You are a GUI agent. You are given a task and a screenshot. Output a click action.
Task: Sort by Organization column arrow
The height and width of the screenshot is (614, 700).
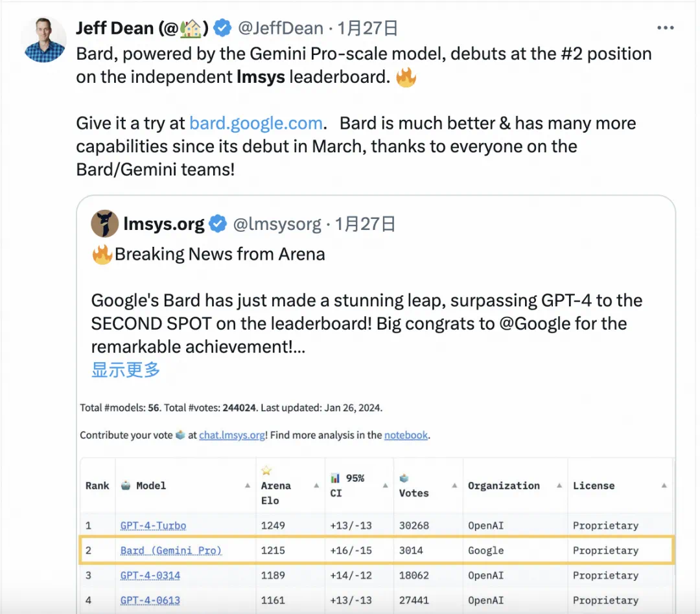point(558,486)
